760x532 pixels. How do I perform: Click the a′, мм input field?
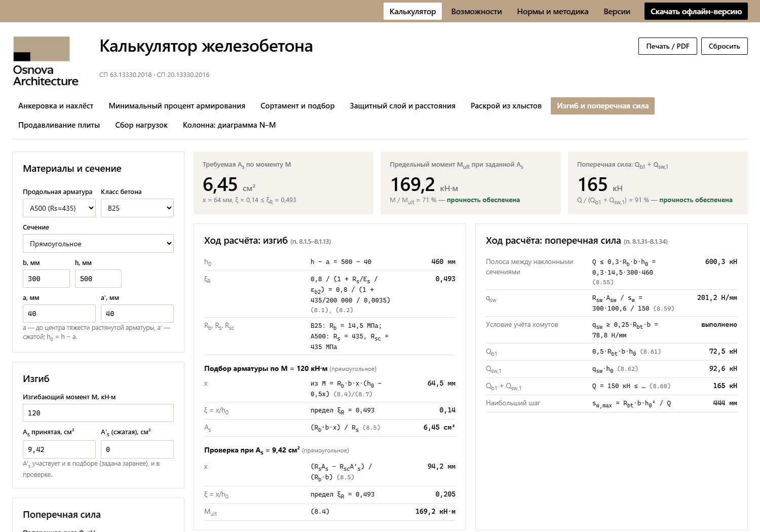[x=137, y=314]
